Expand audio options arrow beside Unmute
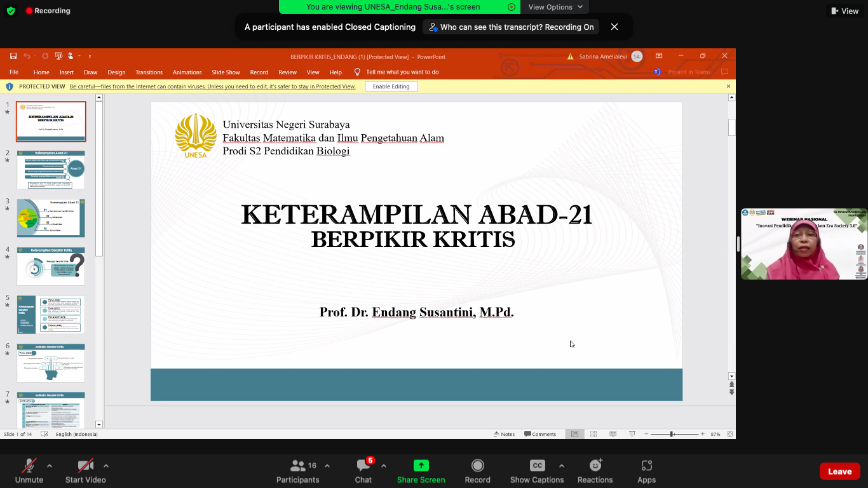The image size is (868, 488). tap(50, 466)
